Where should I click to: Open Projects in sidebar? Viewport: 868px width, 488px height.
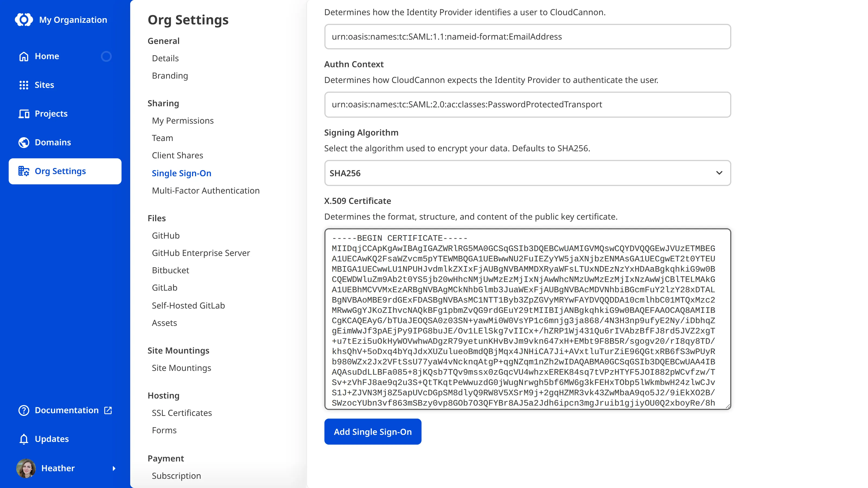point(65,114)
